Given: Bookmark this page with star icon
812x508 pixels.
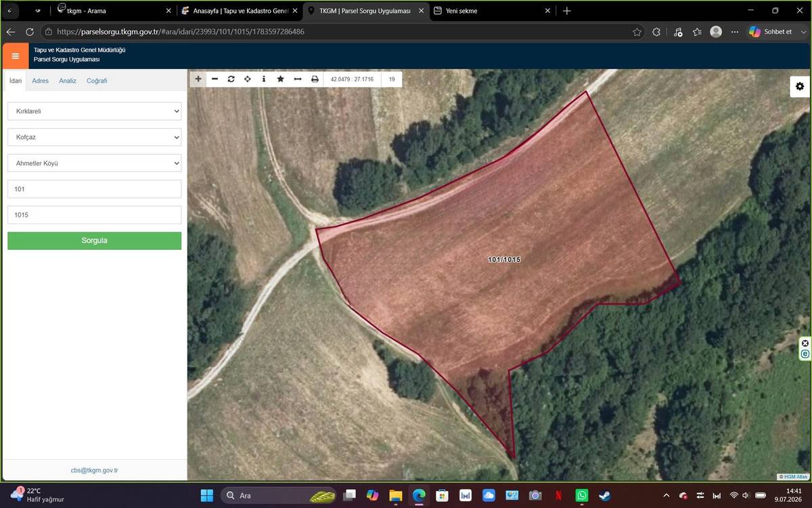Looking at the screenshot, I should point(637,32).
